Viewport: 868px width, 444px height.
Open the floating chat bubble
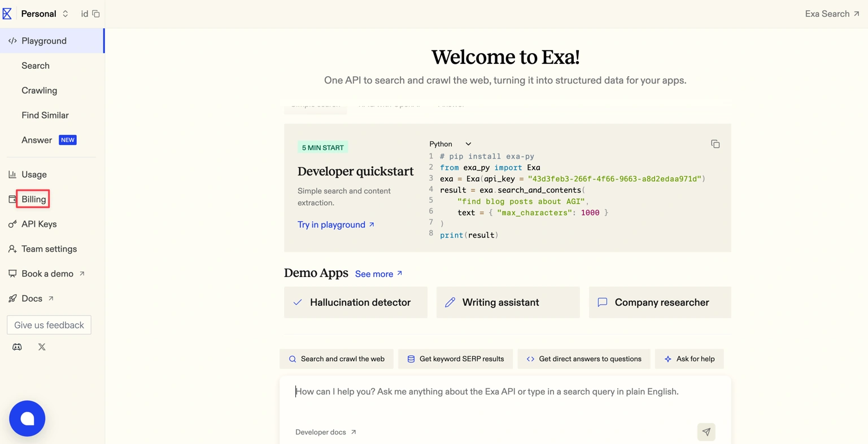(x=27, y=418)
